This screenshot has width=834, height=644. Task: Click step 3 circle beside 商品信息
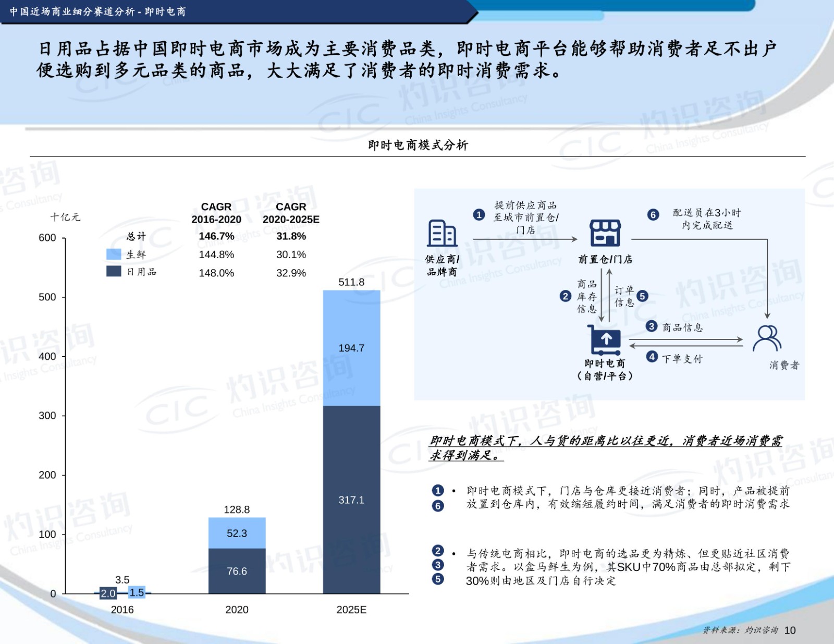click(652, 326)
